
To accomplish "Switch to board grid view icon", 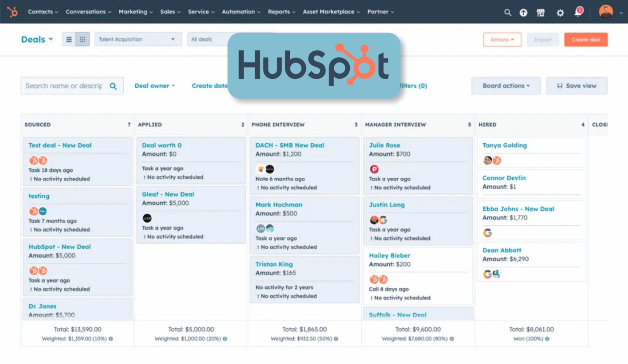I will click(x=83, y=39).
